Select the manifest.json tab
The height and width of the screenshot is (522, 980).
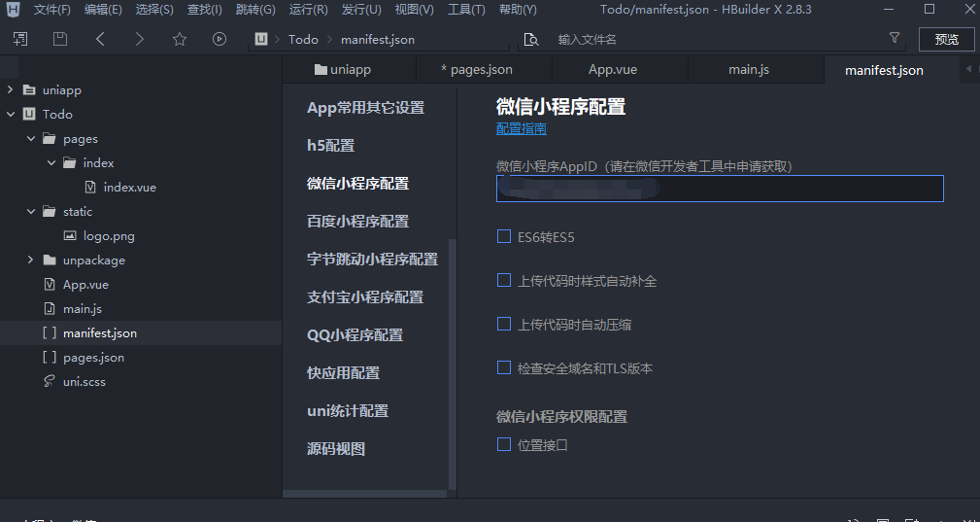click(892, 69)
